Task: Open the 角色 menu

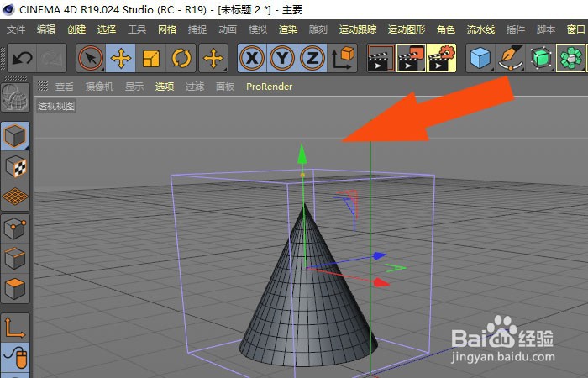Action: pyautogui.click(x=446, y=29)
